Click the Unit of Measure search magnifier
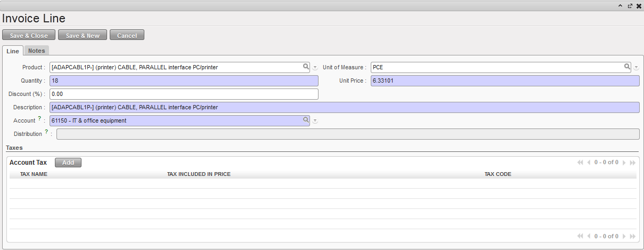This screenshot has width=644, height=250. pos(627,67)
